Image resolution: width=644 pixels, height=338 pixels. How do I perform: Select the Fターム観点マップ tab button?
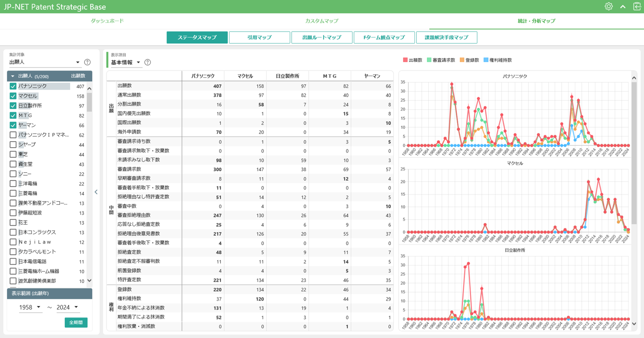384,38
